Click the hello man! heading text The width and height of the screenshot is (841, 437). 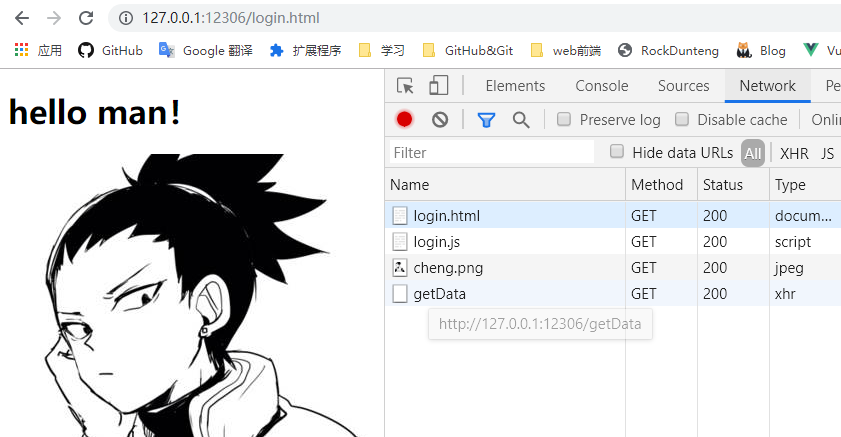tap(94, 113)
